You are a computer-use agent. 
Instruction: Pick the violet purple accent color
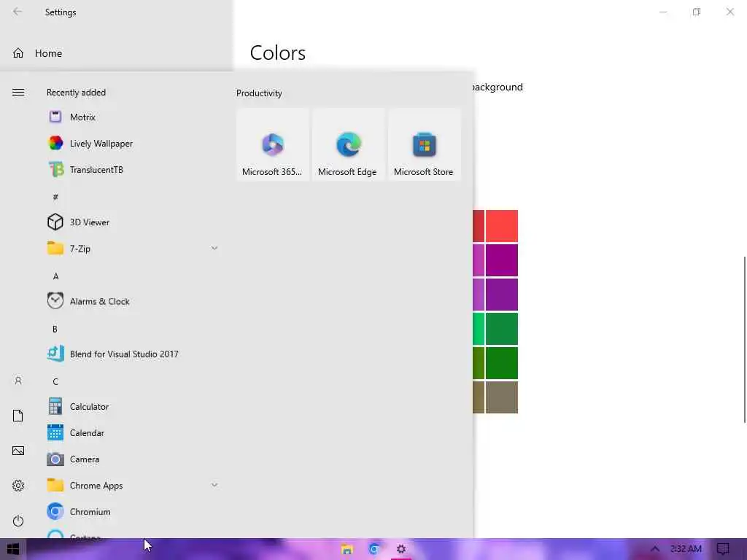(502, 295)
